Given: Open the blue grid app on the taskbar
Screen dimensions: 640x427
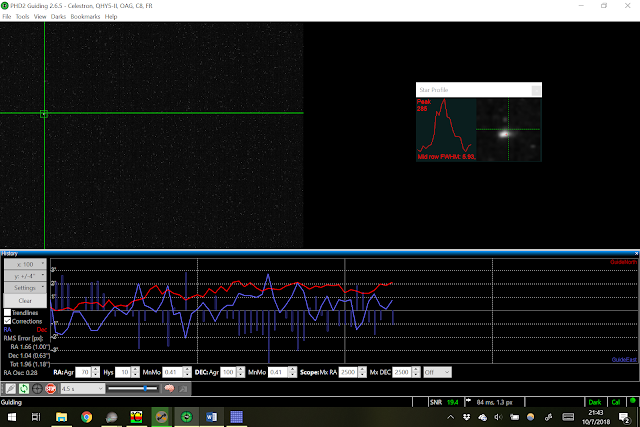Looking at the screenshot, I should pos(237,417).
